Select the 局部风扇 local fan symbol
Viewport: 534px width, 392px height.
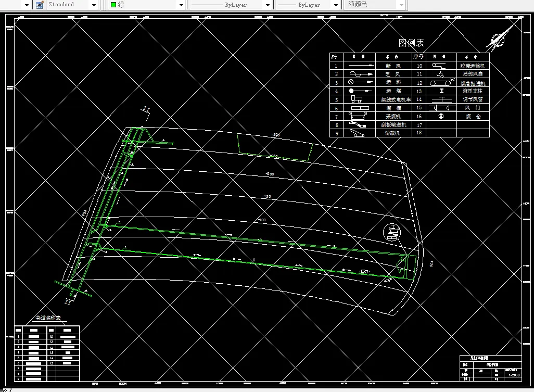pos(440,73)
